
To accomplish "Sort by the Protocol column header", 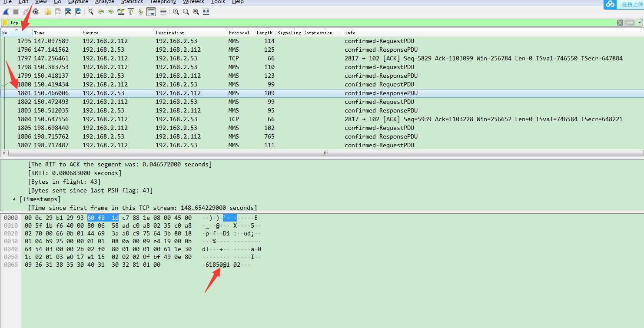I will (241, 33).
